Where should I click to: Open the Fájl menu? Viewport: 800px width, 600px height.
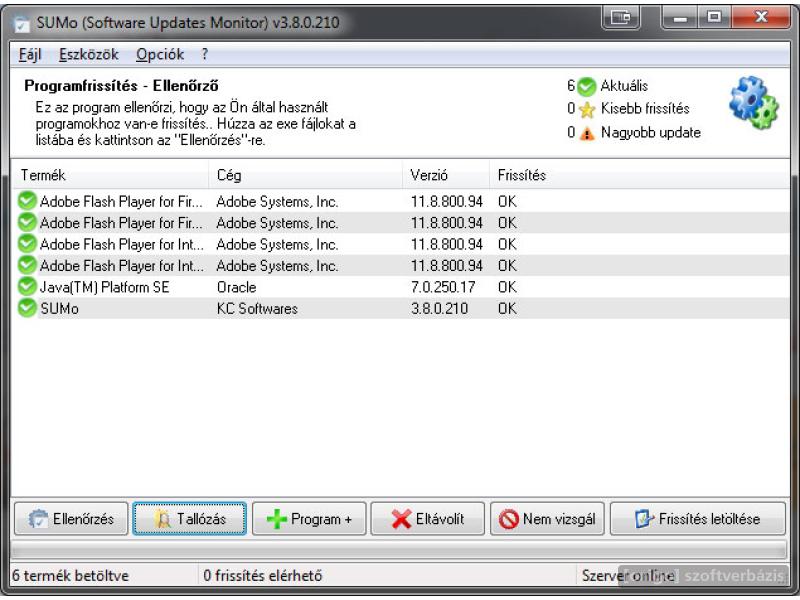[x=30, y=54]
